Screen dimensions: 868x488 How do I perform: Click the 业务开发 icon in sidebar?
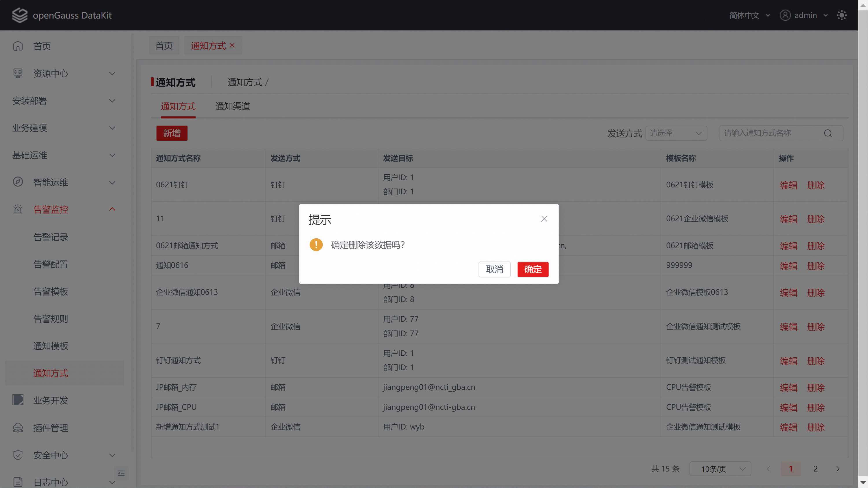click(18, 400)
